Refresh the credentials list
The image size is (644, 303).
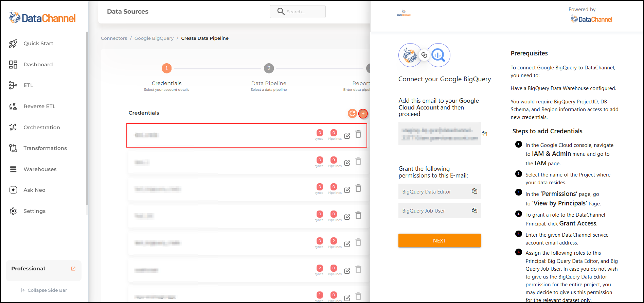tap(352, 113)
